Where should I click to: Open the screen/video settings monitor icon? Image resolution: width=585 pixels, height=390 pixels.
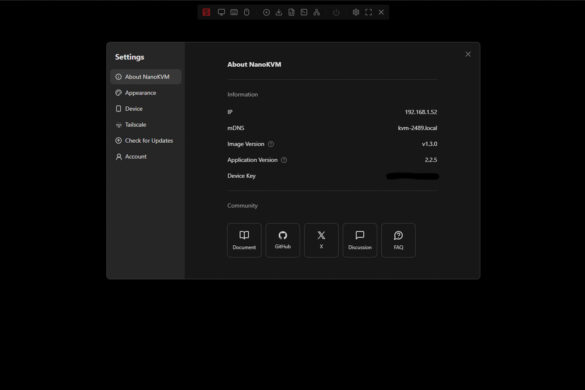click(x=221, y=12)
